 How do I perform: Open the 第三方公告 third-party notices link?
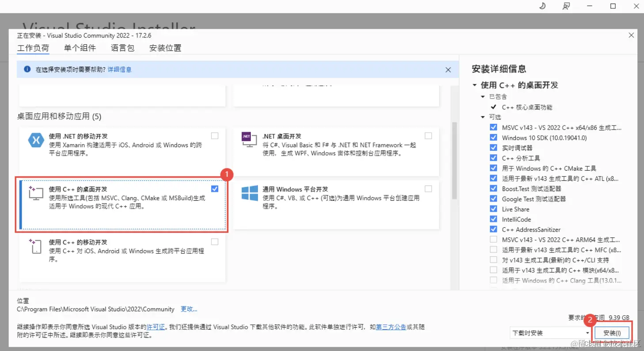tap(391, 327)
